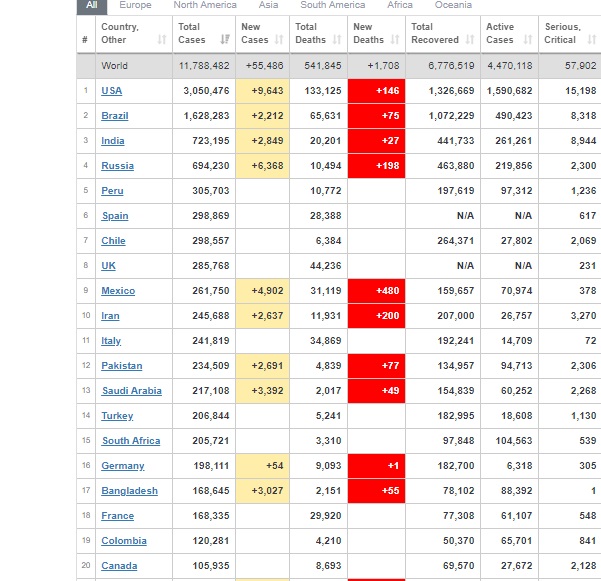
Task: Switch to the North America tab
Action: pyautogui.click(x=205, y=5)
